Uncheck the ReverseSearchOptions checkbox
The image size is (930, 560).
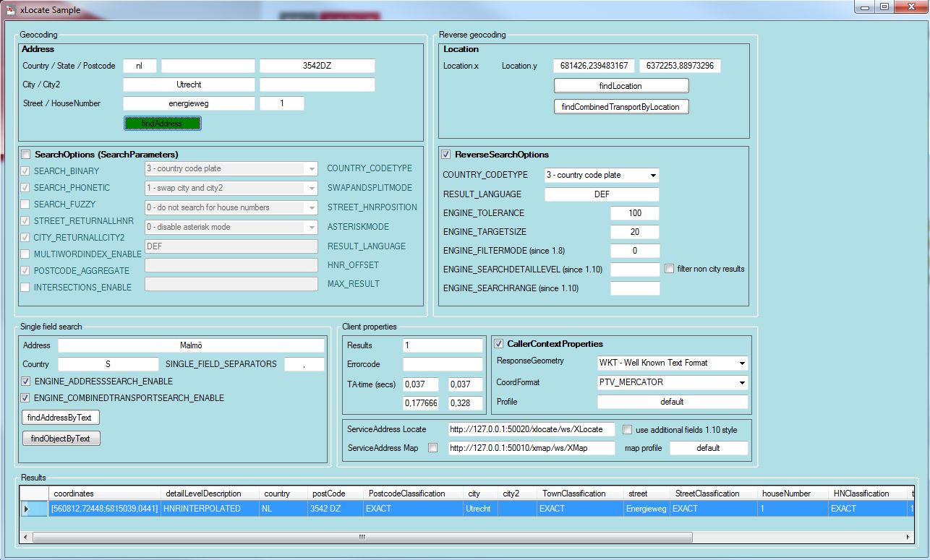click(446, 155)
